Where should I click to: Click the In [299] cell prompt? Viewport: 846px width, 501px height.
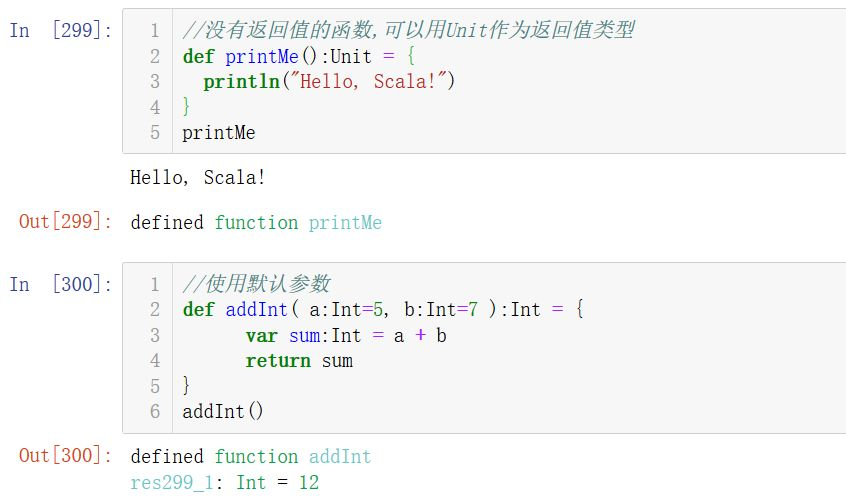coord(61,30)
